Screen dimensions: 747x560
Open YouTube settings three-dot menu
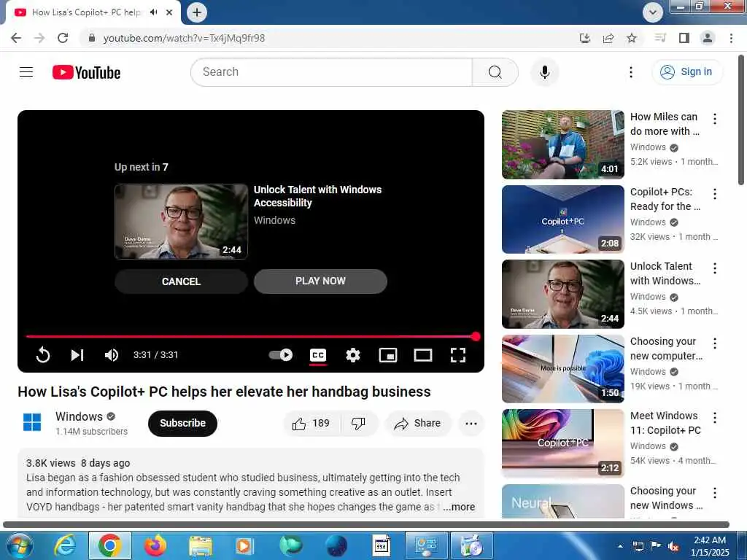[631, 72]
